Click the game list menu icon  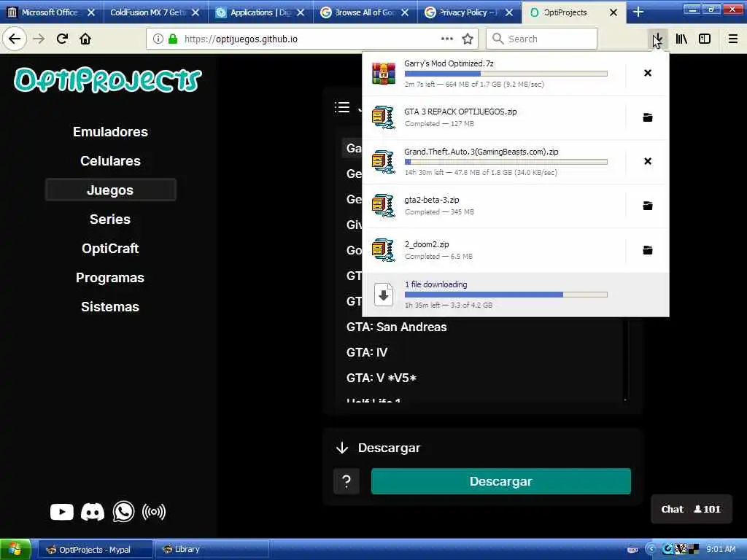tap(342, 107)
